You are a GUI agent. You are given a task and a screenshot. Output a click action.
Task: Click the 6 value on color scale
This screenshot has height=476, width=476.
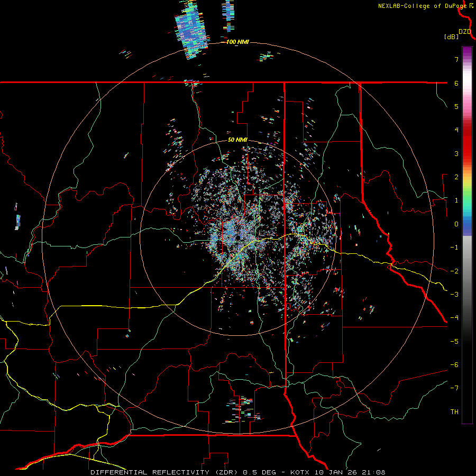[456, 83]
